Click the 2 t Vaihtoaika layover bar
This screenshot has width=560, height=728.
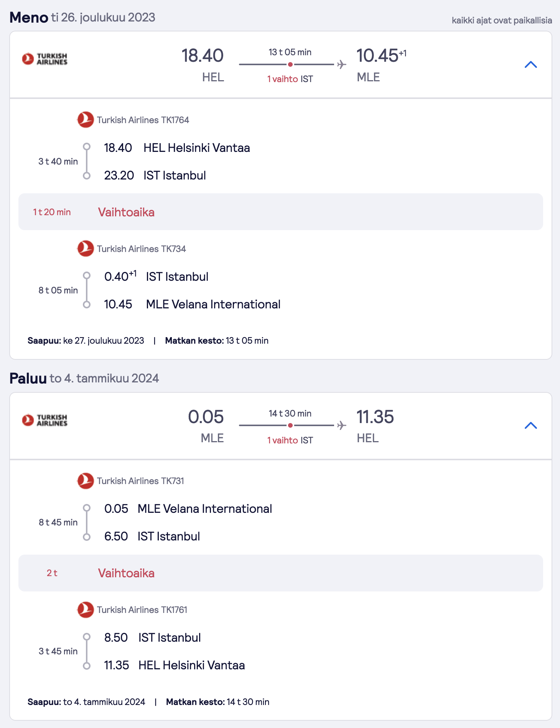click(281, 573)
